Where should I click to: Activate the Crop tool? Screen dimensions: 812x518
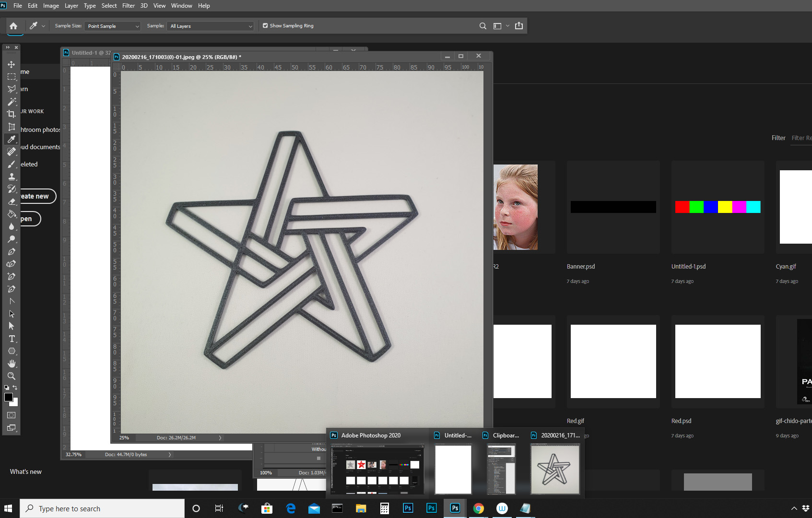[x=12, y=114]
